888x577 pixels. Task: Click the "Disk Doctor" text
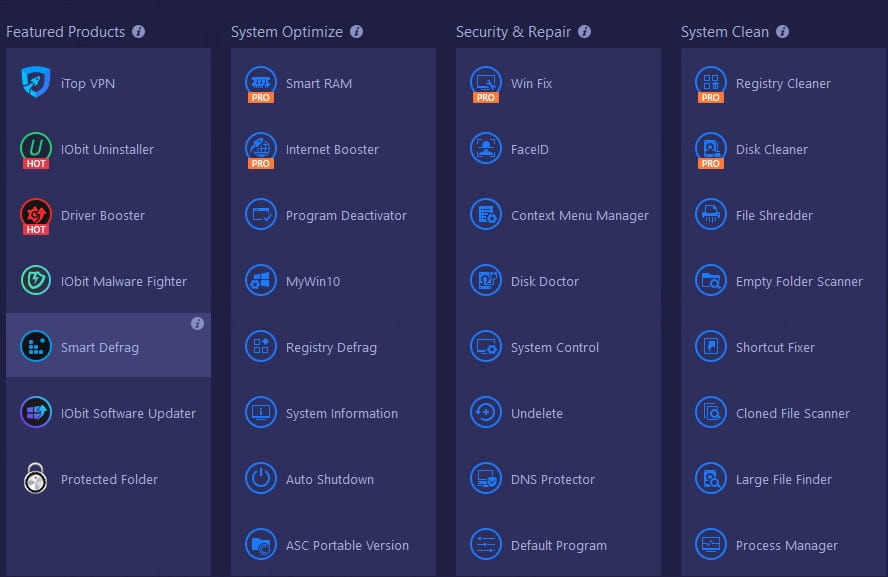pos(545,281)
